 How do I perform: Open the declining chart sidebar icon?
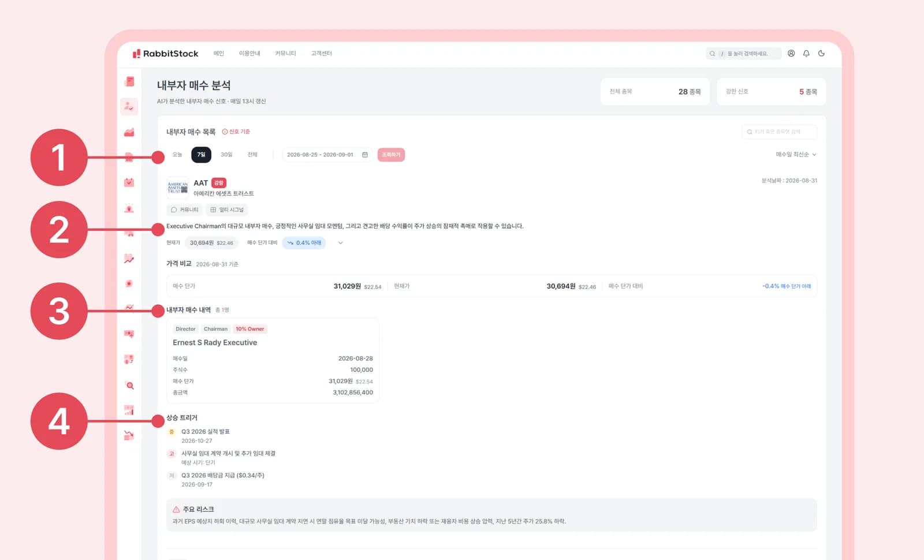click(x=129, y=435)
